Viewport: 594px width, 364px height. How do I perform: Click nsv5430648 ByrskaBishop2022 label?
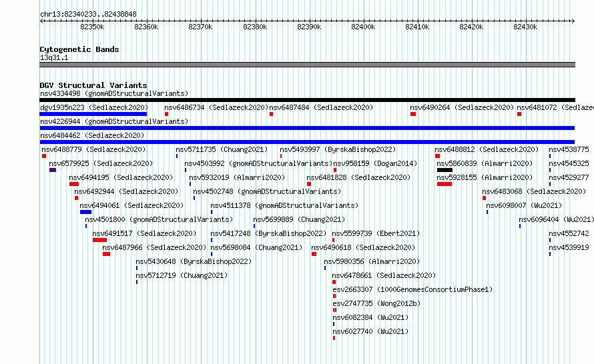[194, 261]
